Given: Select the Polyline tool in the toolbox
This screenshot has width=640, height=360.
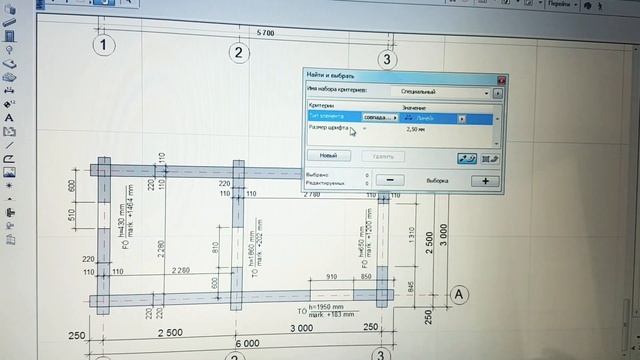Looking at the screenshot, I should tap(9, 158).
